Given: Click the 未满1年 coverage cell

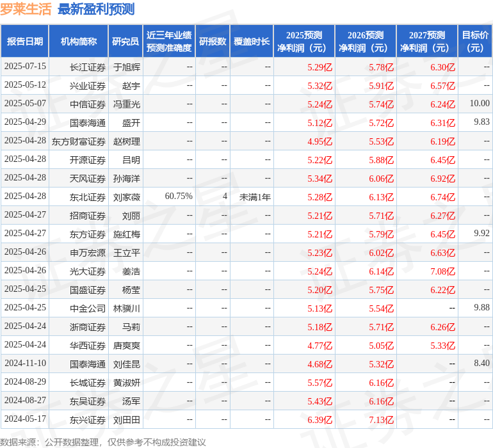Looking at the screenshot, I should 255,197.
